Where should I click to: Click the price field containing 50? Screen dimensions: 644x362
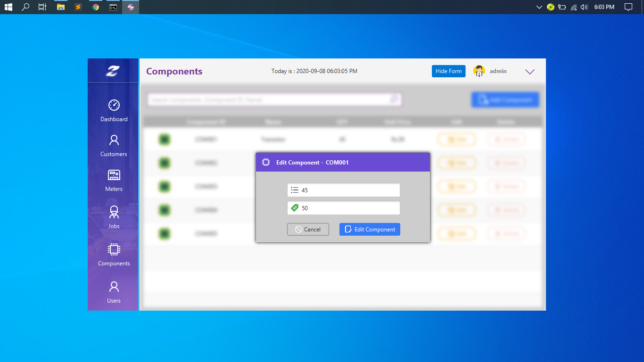pos(344,208)
